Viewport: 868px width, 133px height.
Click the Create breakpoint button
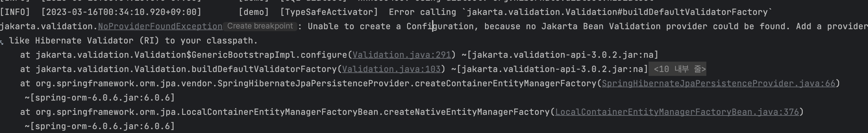click(260, 26)
